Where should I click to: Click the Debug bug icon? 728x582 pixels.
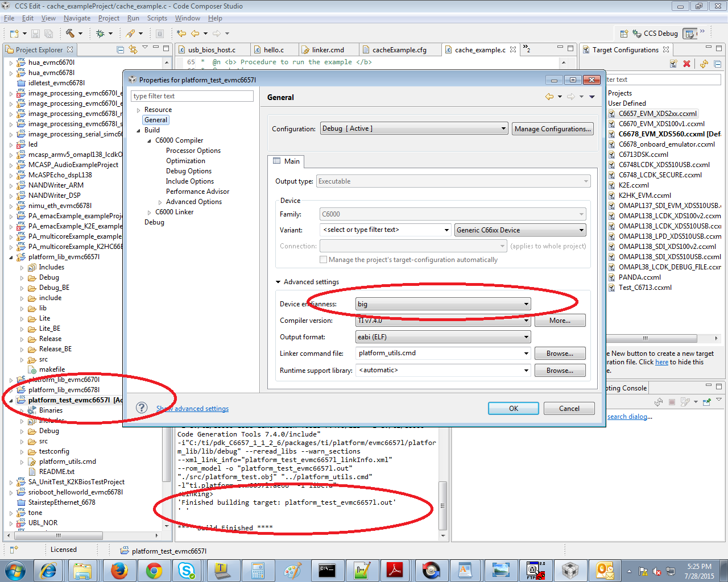[x=100, y=34]
